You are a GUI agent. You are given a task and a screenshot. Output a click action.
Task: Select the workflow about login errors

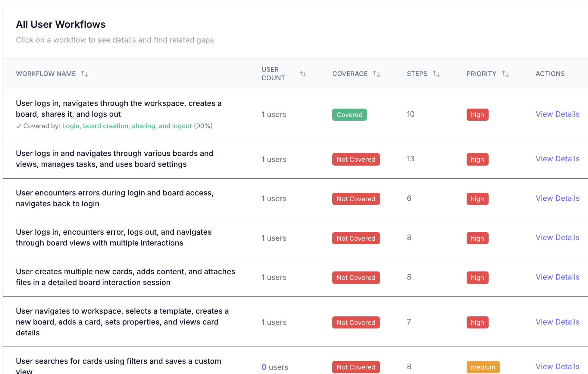pos(114,198)
